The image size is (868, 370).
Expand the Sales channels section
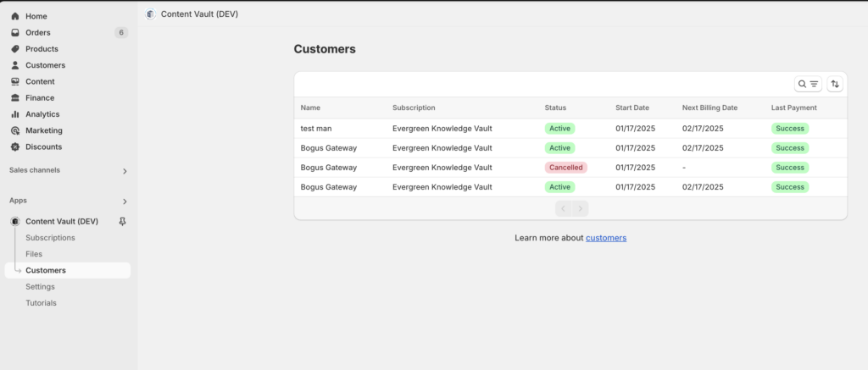125,171
